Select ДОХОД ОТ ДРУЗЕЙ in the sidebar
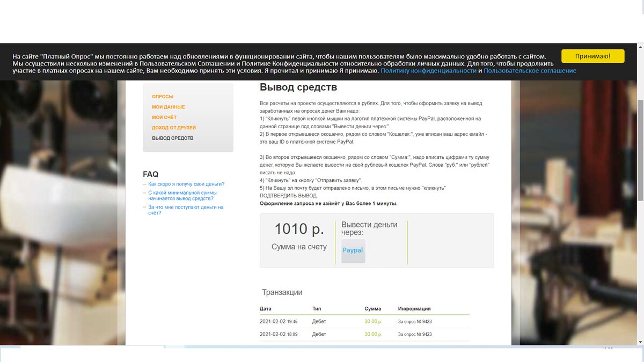The image size is (644, 362). 174,128
